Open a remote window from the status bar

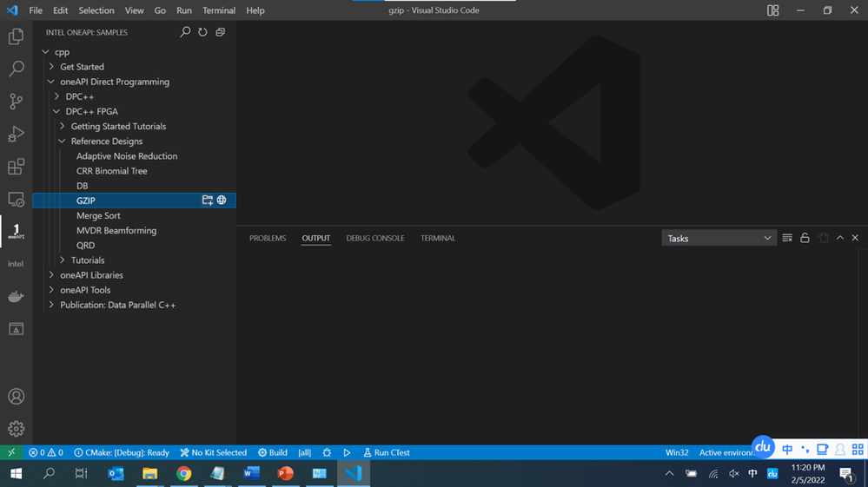pyautogui.click(x=11, y=452)
